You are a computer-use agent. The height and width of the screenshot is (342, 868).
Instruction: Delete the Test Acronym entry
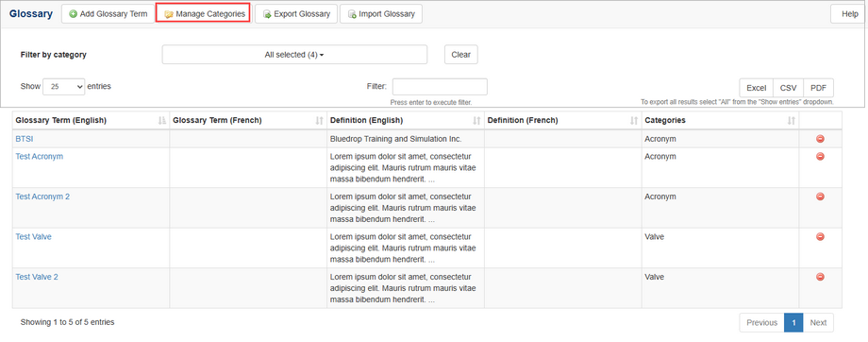click(821, 156)
